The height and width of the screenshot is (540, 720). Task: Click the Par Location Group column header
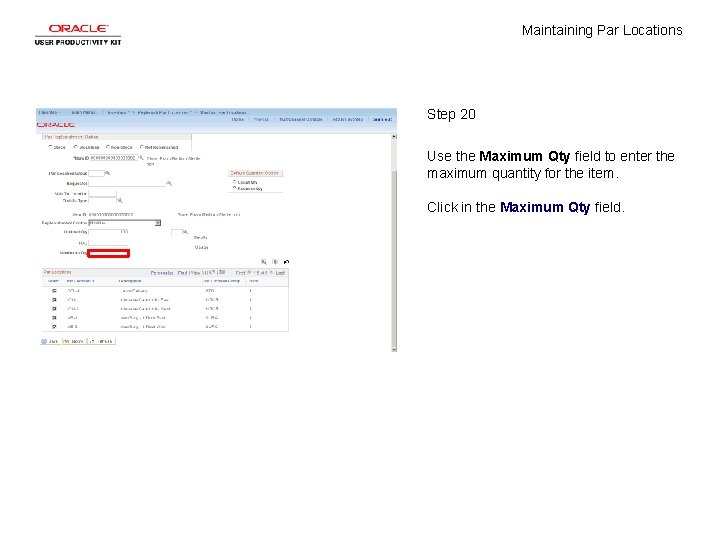click(222, 281)
